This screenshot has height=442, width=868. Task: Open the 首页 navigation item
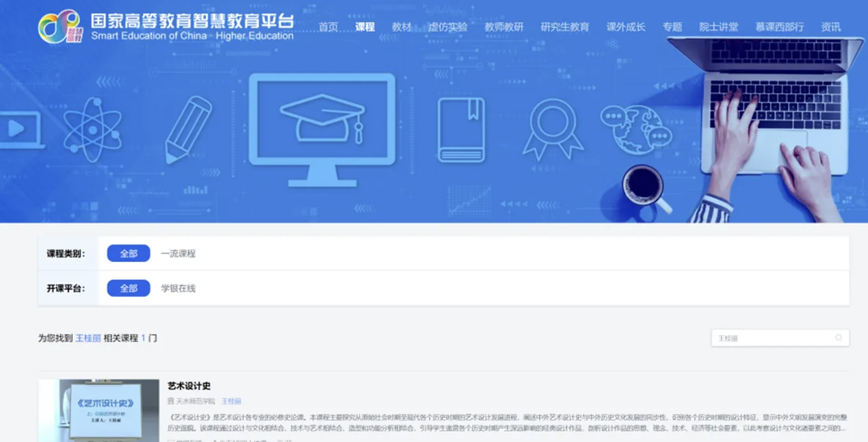pyautogui.click(x=328, y=27)
